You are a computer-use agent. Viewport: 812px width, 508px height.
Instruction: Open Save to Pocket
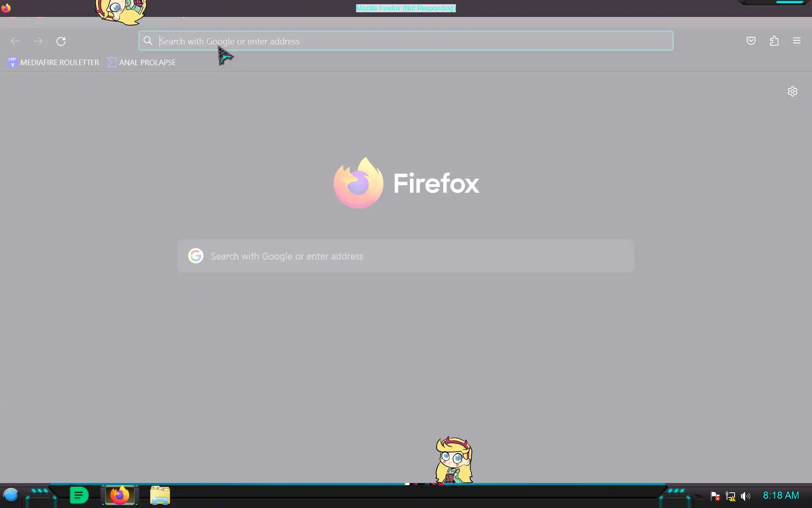point(751,41)
